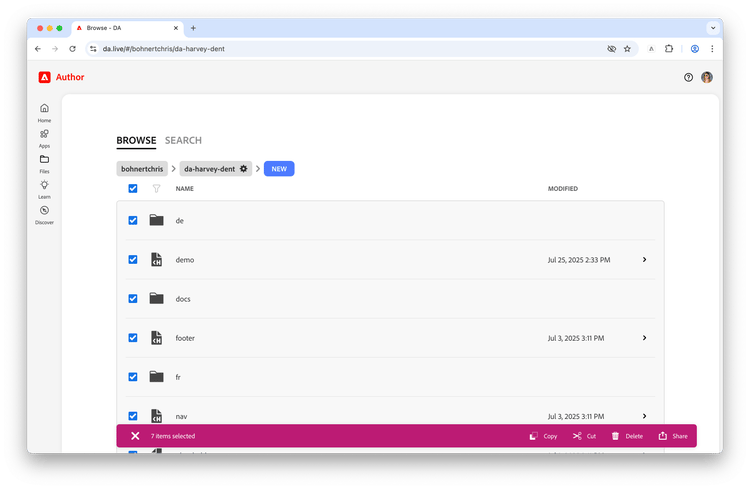Click the blue NEW button
Image resolution: width=750 pixels, height=489 pixels.
(279, 169)
